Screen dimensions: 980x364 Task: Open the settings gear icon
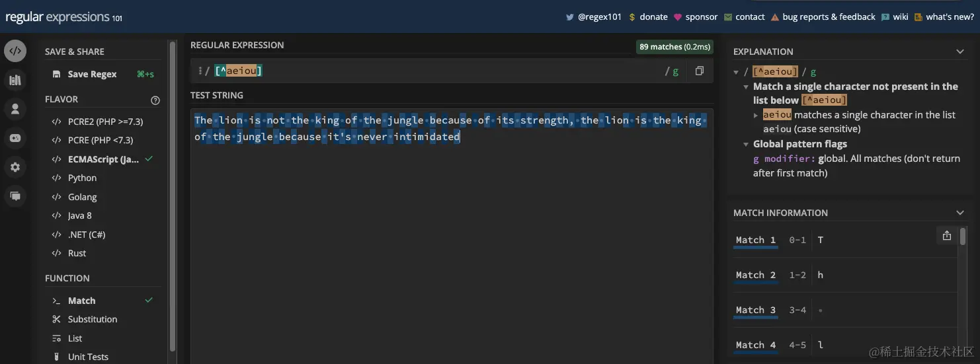(x=15, y=167)
